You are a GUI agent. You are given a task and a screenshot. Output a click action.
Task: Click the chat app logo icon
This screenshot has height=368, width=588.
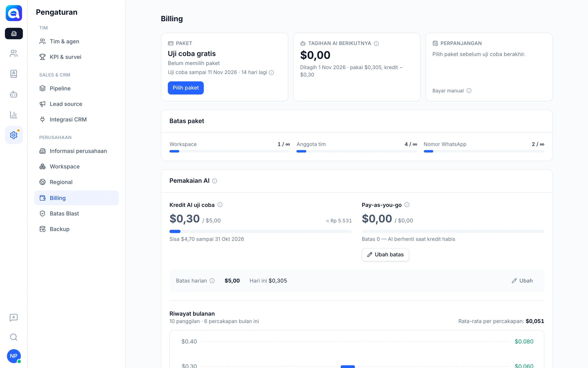[x=14, y=13]
